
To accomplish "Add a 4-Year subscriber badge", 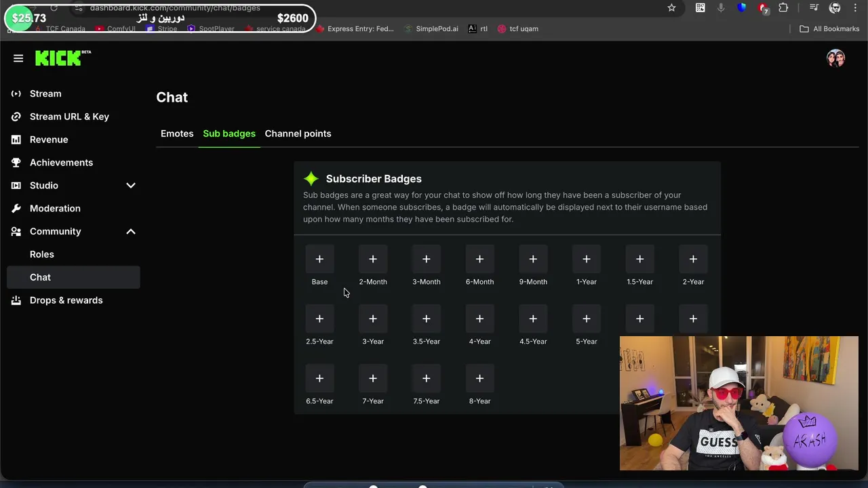I will tap(479, 319).
